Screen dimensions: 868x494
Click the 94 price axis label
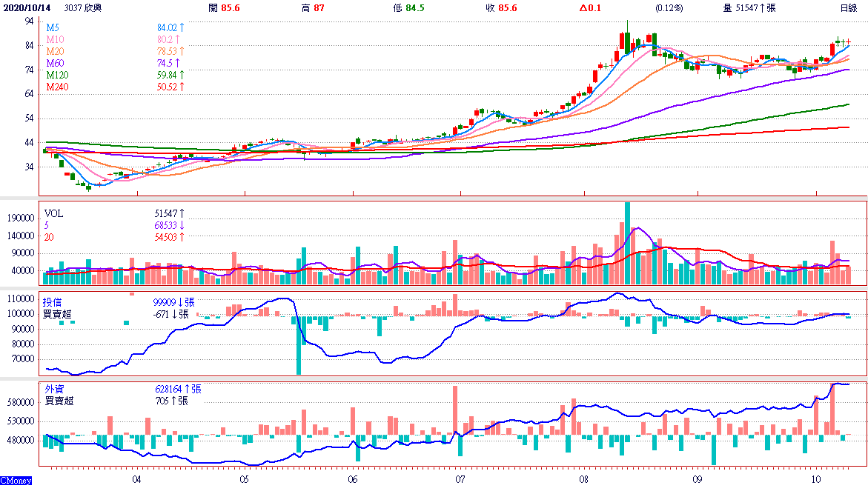click(30, 21)
